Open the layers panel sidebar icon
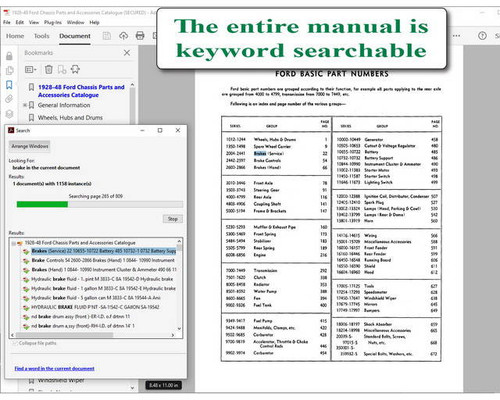The height and width of the screenshot is (400, 500). click(9, 114)
